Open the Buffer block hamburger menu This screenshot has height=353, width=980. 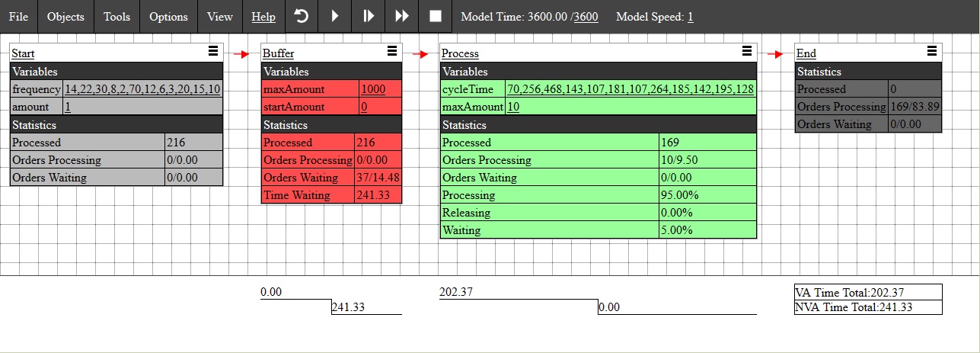coord(392,51)
